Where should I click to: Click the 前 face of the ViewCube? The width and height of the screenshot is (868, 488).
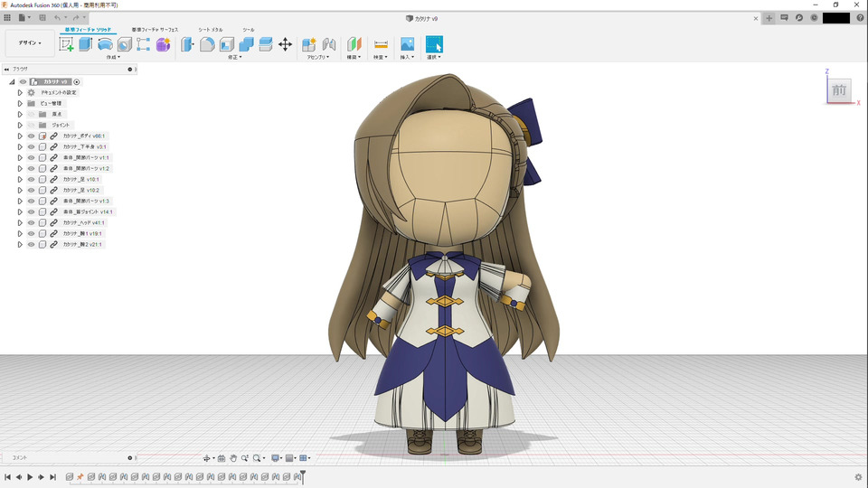(x=839, y=89)
